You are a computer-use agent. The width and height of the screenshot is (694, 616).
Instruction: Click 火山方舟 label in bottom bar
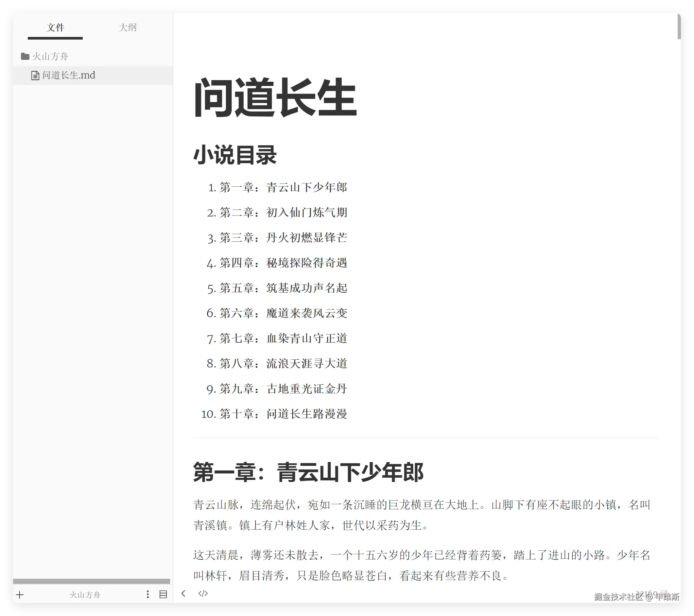click(x=85, y=595)
